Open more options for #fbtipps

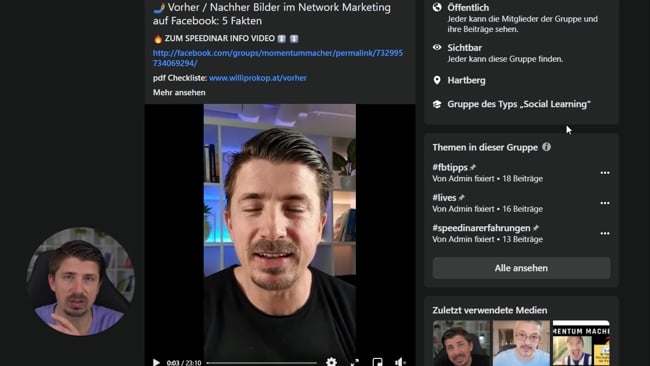coord(605,172)
